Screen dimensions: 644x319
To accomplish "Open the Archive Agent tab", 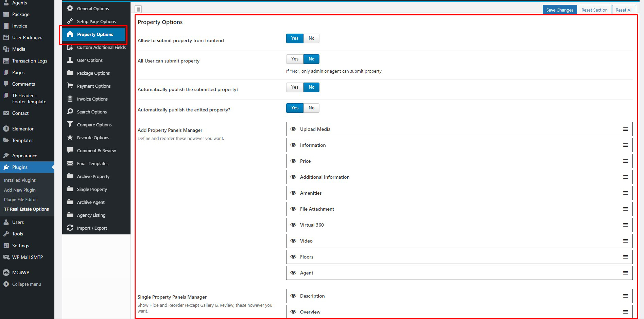I will pos(96,202).
